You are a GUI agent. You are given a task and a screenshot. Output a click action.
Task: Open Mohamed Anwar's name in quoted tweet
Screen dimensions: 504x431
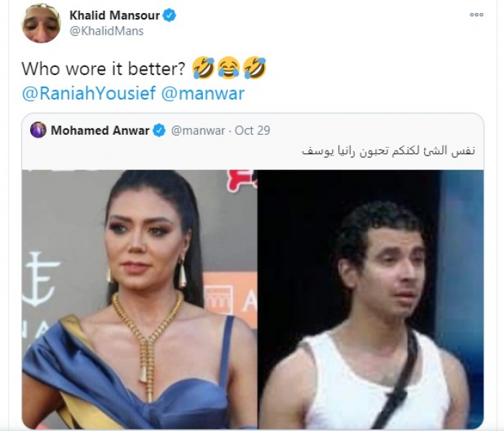point(100,130)
